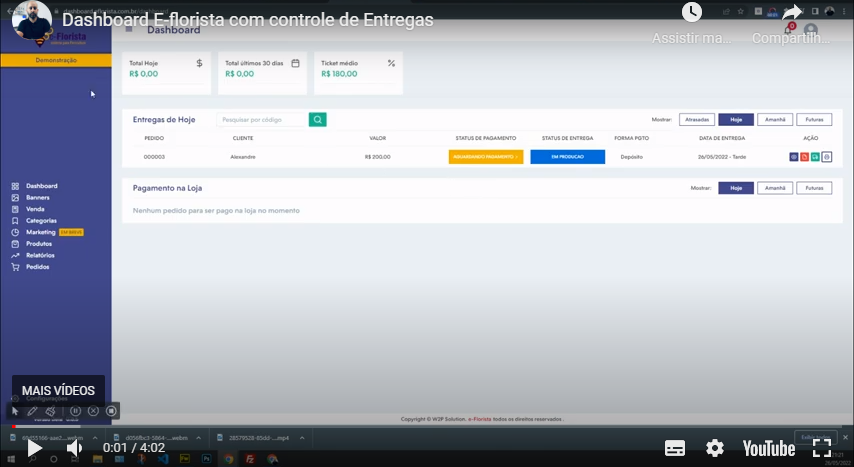Click the Relatórios trend line icon
The width and height of the screenshot is (854, 467).
pos(15,256)
